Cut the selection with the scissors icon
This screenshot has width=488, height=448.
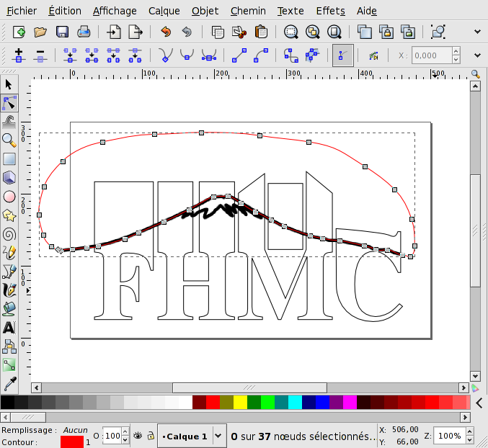[x=239, y=32]
